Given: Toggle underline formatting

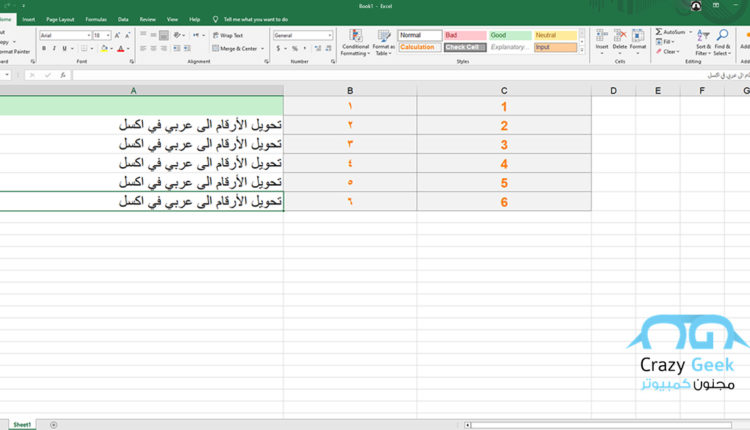Looking at the screenshot, I should pyautogui.click(x=63, y=48).
